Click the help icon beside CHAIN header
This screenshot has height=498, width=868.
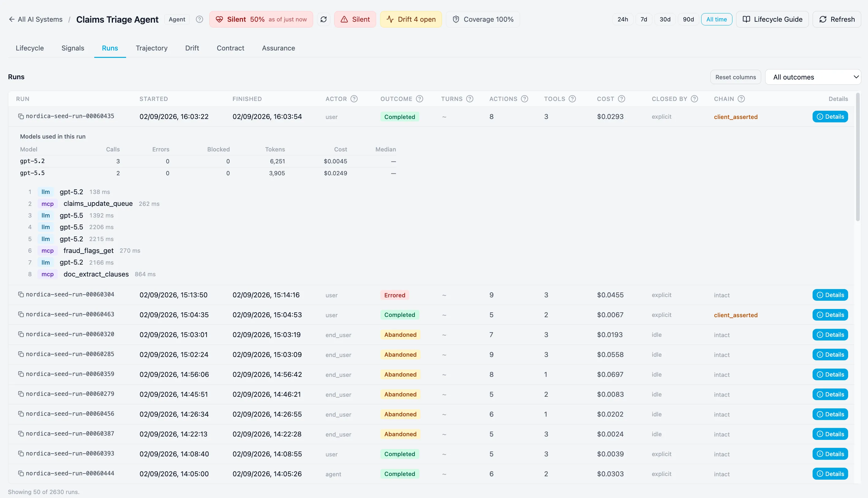pos(741,99)
